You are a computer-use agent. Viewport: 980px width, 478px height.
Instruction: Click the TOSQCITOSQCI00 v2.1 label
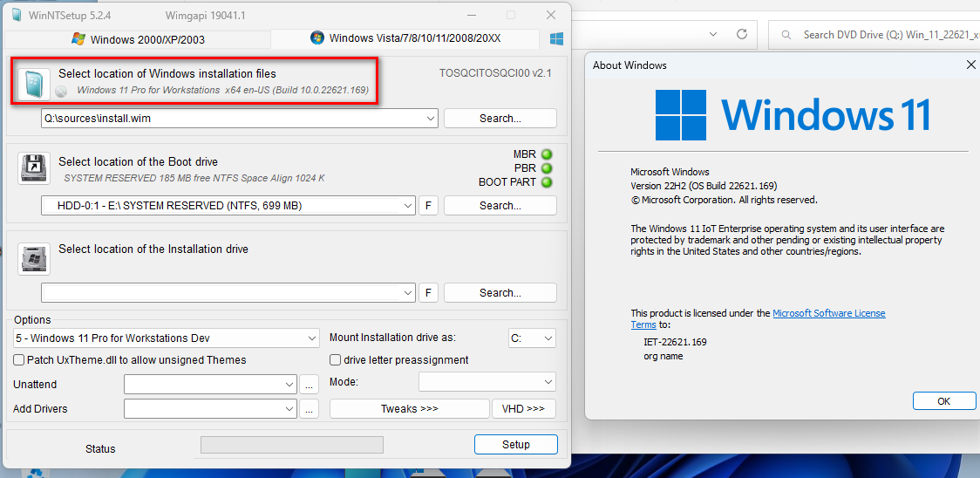495,74
